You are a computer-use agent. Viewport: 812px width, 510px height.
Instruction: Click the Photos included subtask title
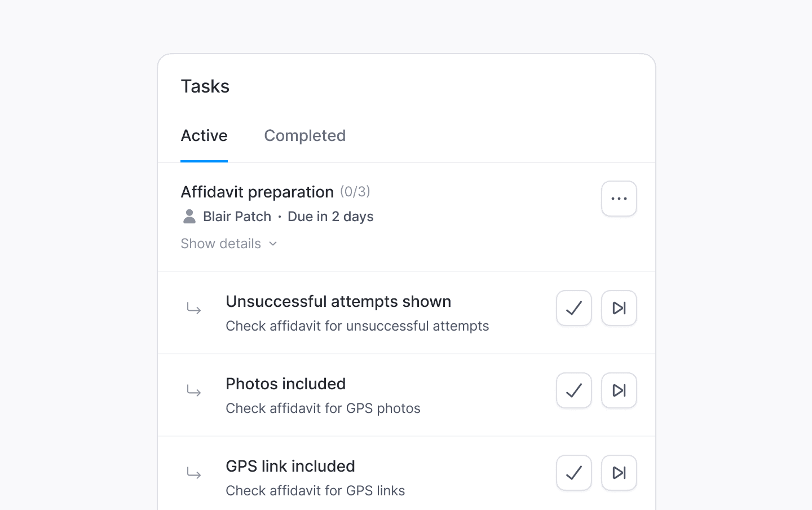(x=285, y=384)
